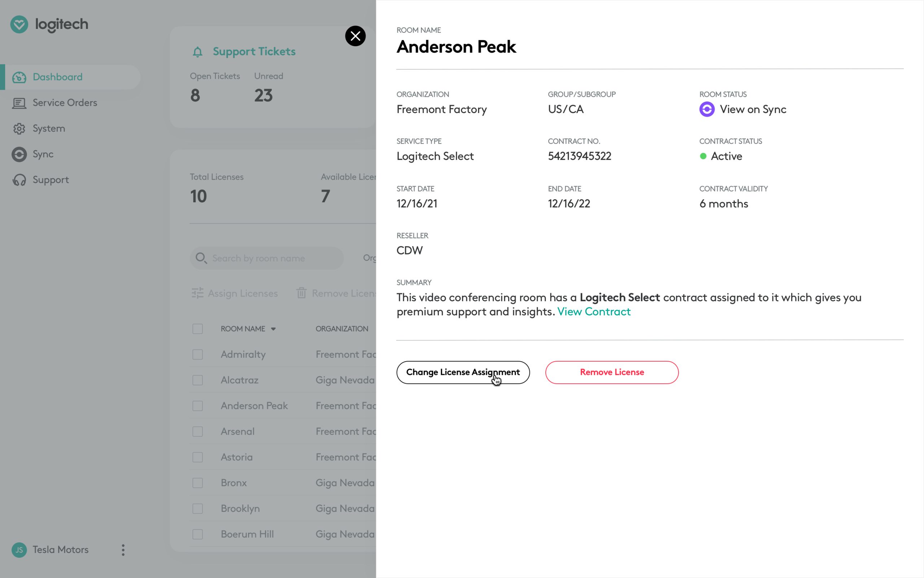Screen dimensions: 924x578
Task: Check the Bronx room checkbox
Action: pos(197,483)
